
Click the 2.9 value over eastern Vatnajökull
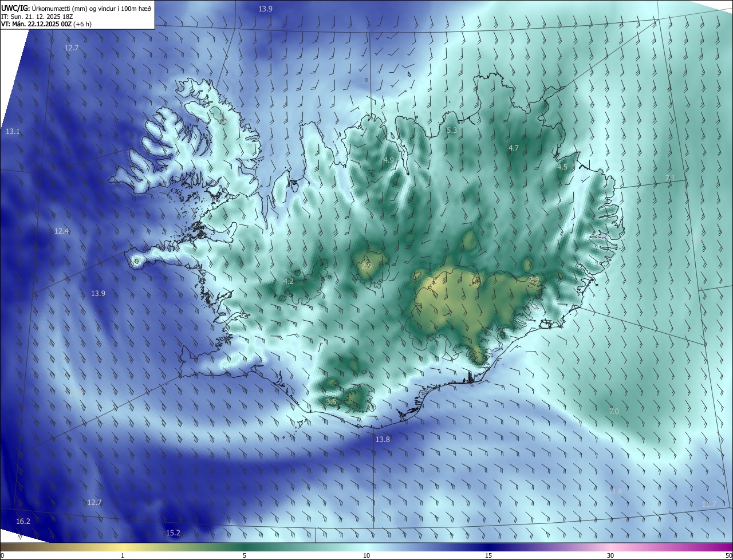point(534,279)
